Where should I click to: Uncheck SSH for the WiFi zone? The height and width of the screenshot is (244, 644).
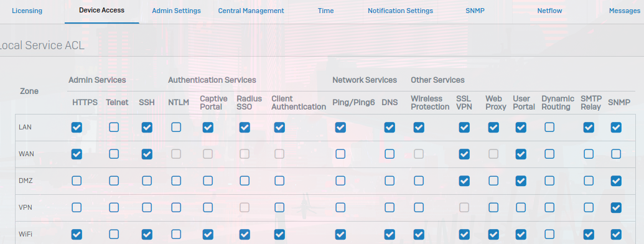(x=147, y=235)
